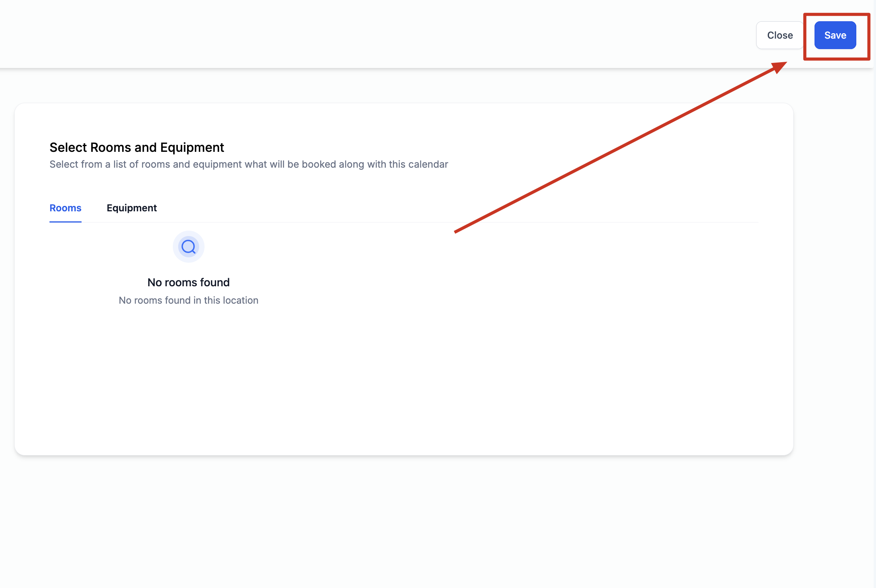The width and height of the screenshot is (876, 588).
Task: Select the Rooms tab
Action: 65,208
